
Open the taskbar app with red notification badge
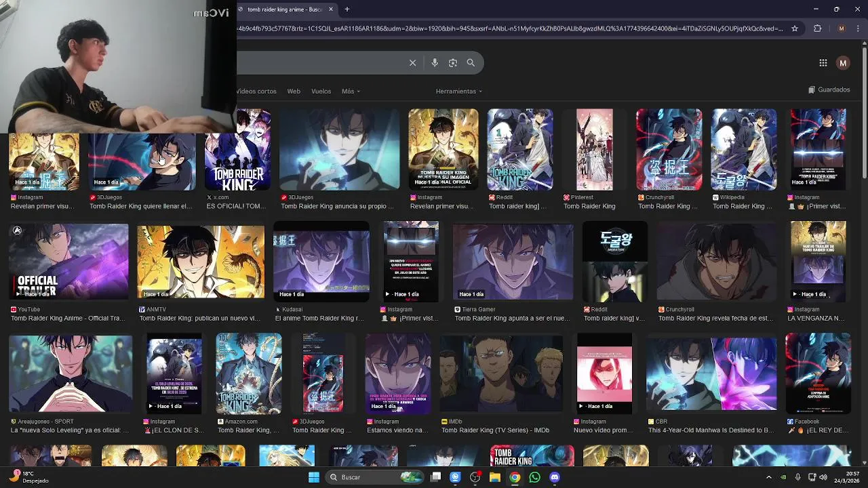tap(475, 477)
